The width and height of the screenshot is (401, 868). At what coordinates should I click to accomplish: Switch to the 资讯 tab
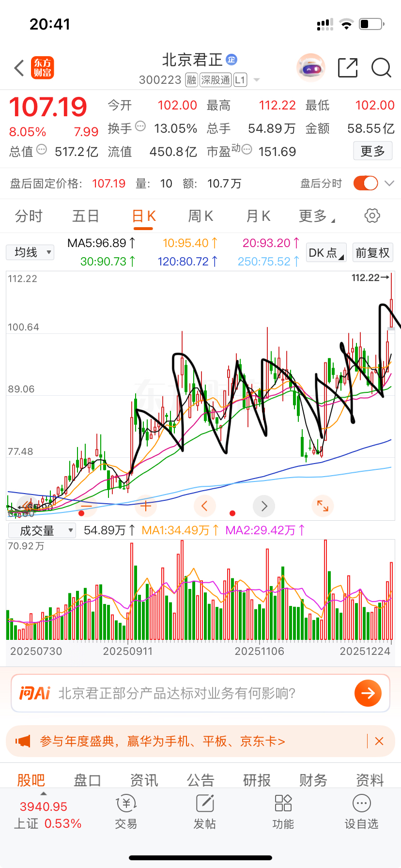(x=144, y=780)
